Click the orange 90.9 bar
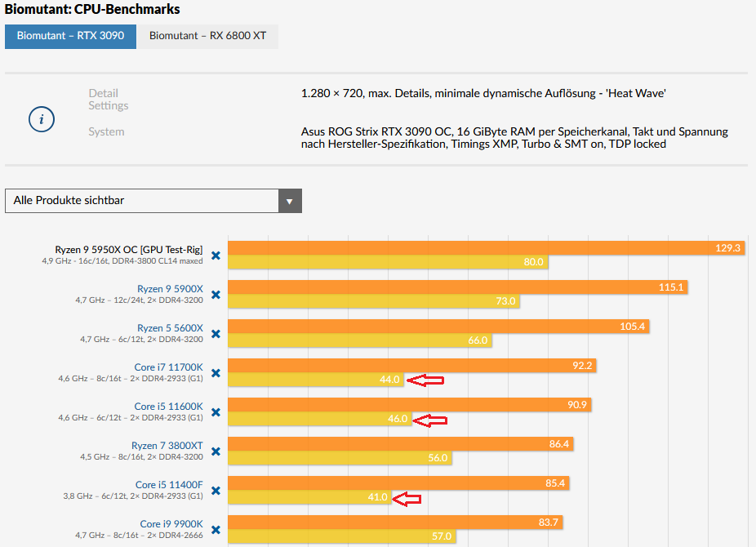Viewport: 756px width, 547px height. coord(410,405)
